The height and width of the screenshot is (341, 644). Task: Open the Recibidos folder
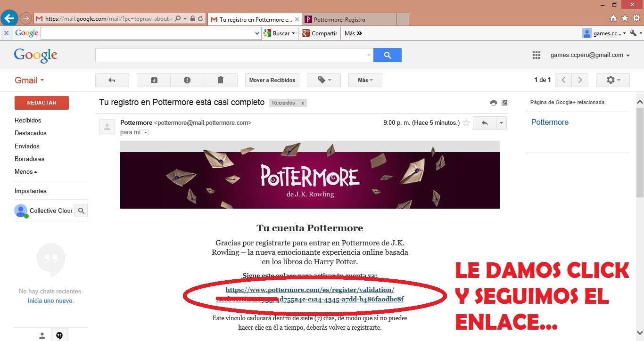(x=28, y=121)
